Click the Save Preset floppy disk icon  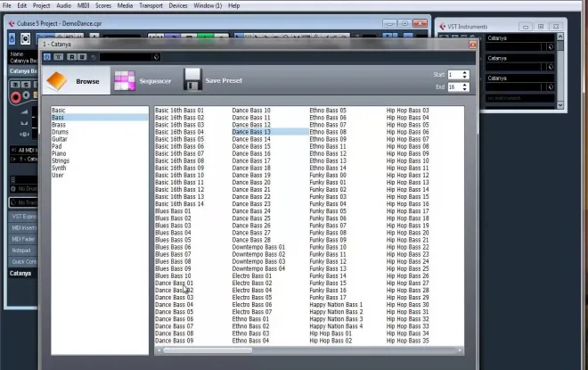(192, 79)
